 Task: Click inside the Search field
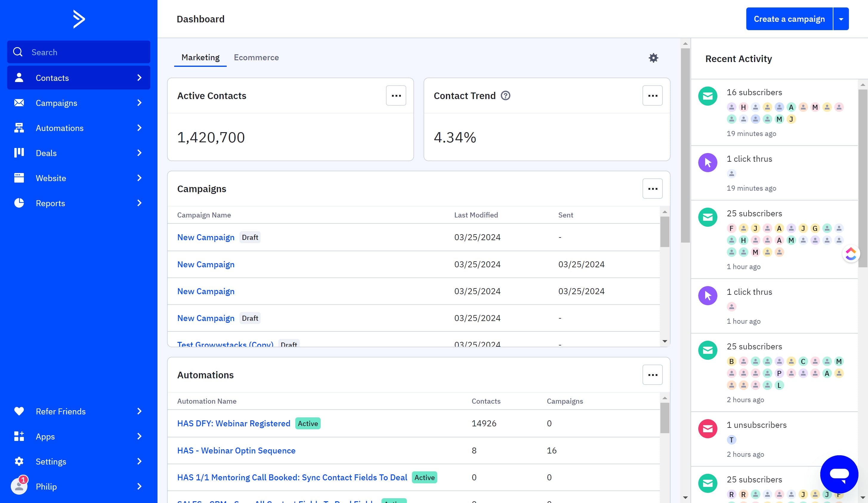pos(78,52)
